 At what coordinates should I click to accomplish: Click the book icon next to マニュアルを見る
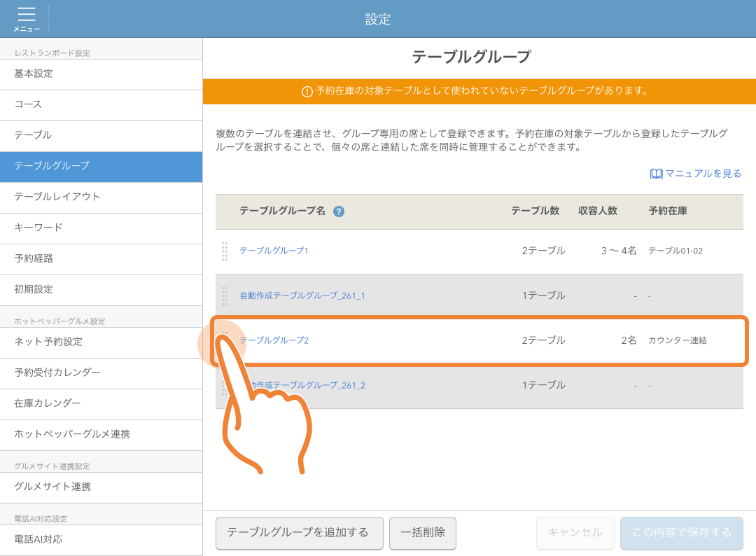(x=655, y=172)
